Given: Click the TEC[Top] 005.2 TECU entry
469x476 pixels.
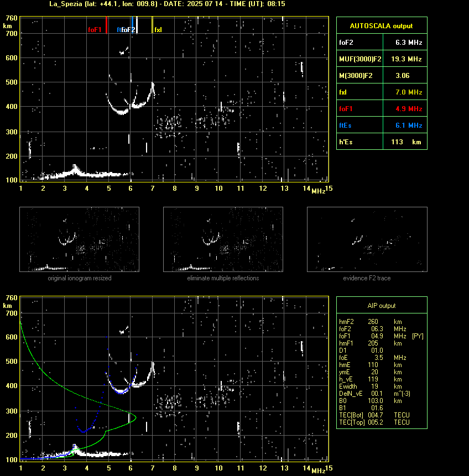Looking at the screenshot, I should [x=374, y=422].
